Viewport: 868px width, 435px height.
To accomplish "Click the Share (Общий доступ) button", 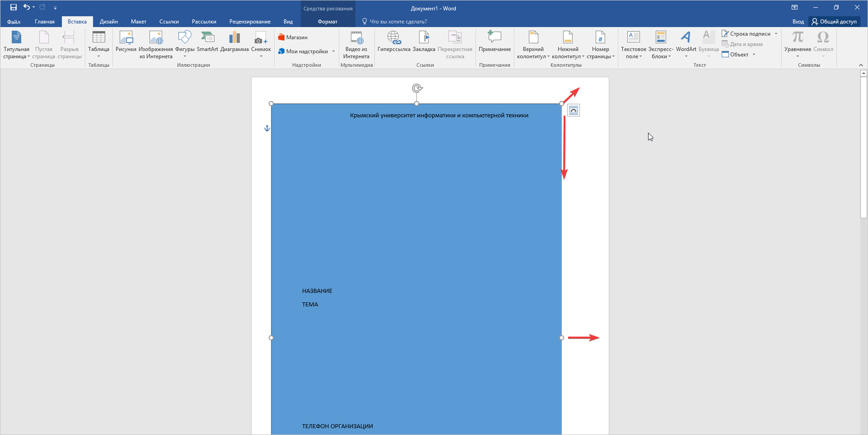I will pos(834,21).
